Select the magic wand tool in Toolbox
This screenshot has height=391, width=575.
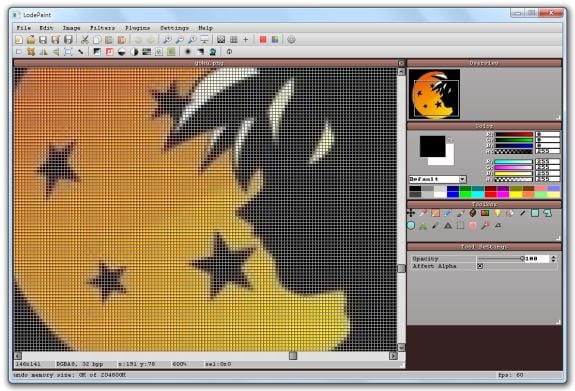(x=485, y=225)
